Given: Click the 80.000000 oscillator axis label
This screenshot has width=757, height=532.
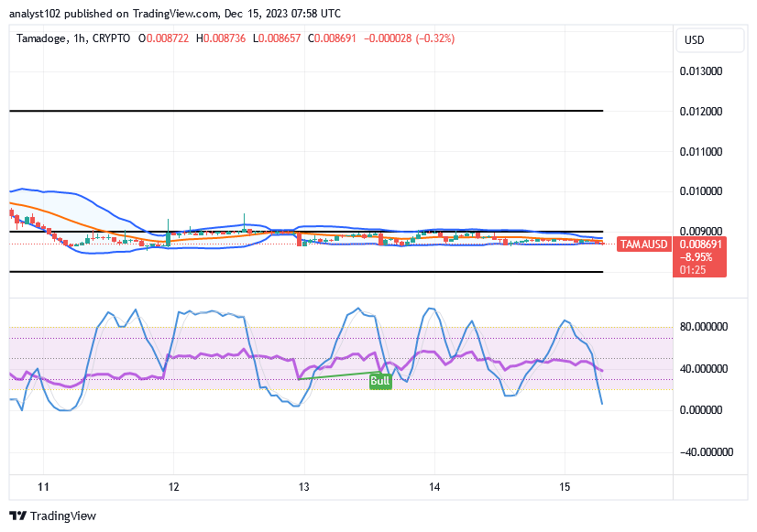Looking at the screenshot, I should [x=704, y=327].
